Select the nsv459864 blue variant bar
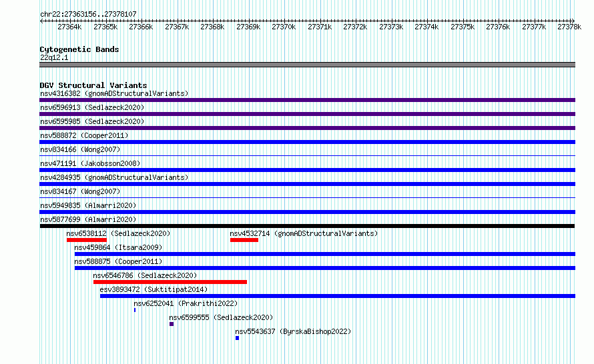 tap(325, 254)
